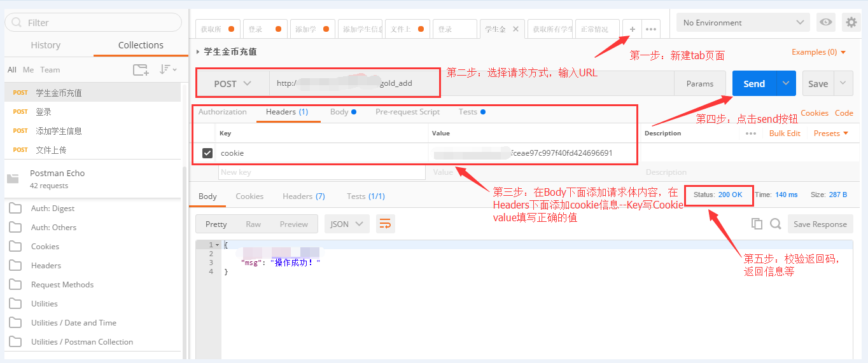Click the New key header field
The image size is (868, 363).
coord(322,172)
